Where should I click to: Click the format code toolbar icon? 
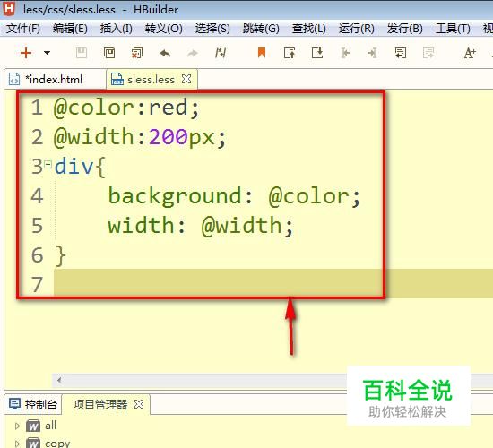tap(221, 53)
